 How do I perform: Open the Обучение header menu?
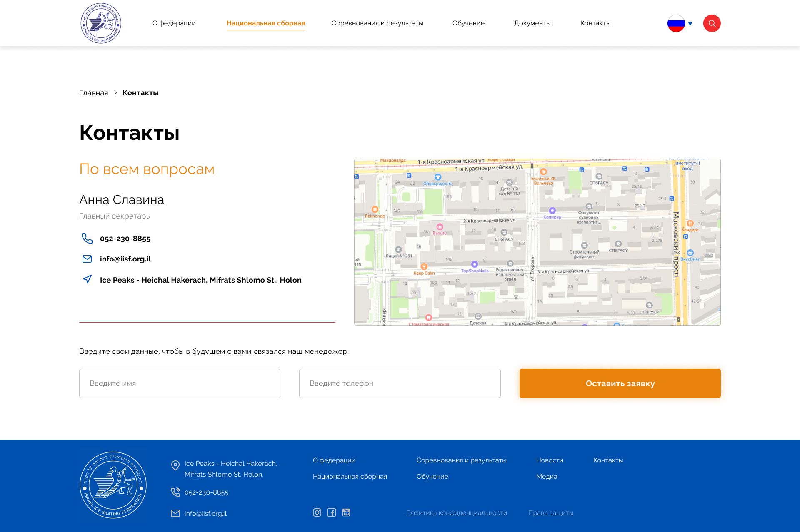pyautogui.click(x=468, y=23)
